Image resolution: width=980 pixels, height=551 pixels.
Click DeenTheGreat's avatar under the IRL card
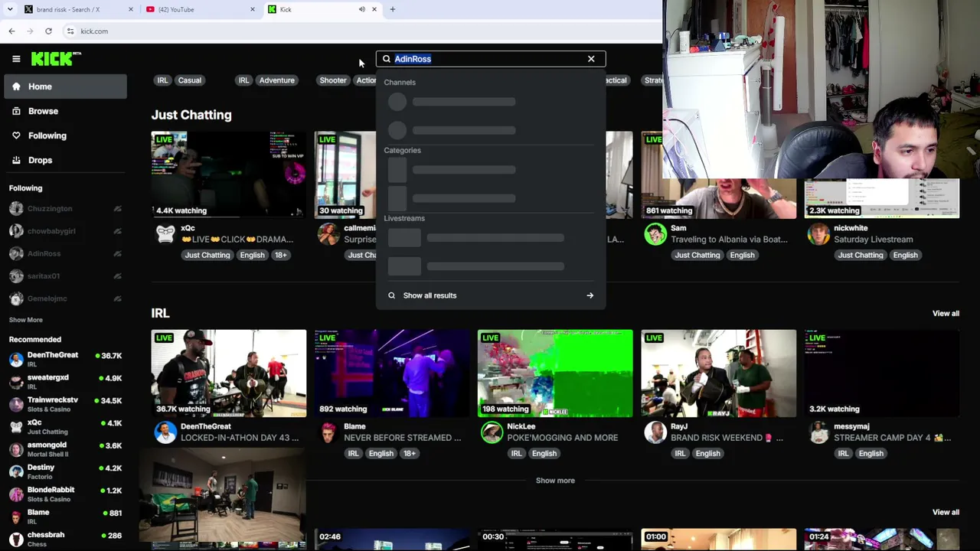[165, 432]
